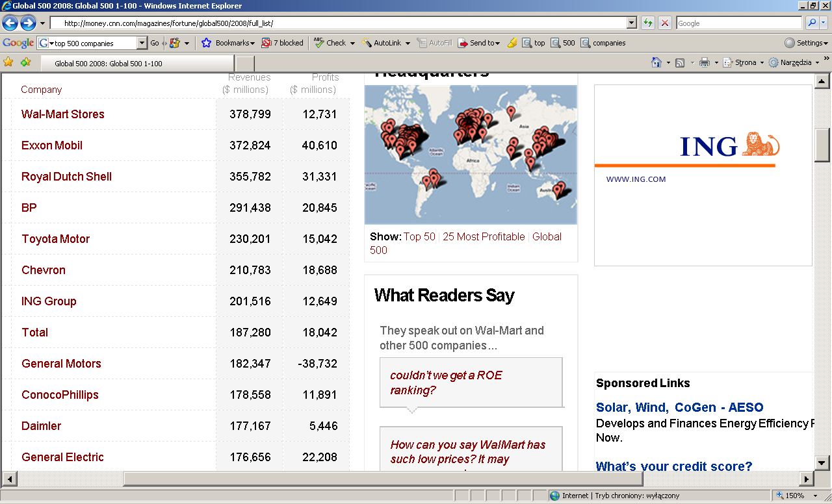Select the 'Global 500 2008' tab
This screenshot has height=504, width=832.
[x=136, y=64]
